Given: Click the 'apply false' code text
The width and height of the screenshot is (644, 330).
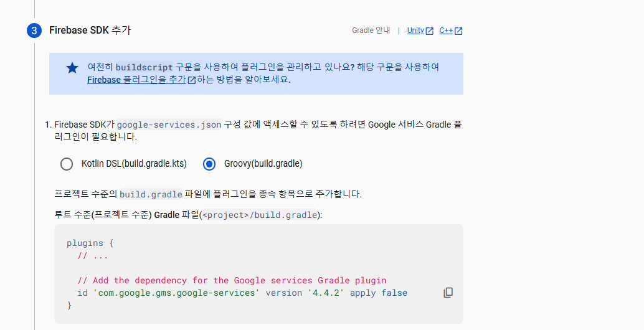Looking at the screenshot, I should (x=379, y=293).
